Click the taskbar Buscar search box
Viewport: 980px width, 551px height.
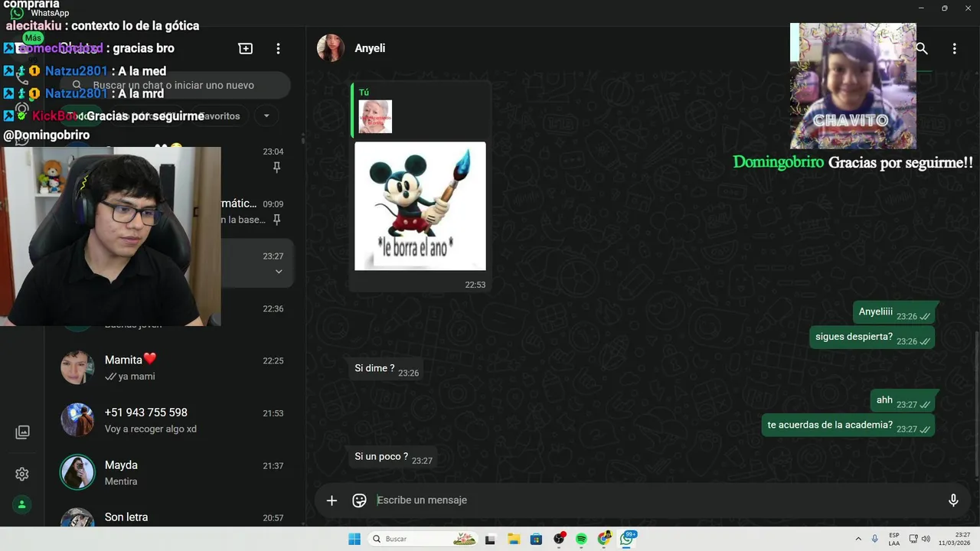click(423, 539)
